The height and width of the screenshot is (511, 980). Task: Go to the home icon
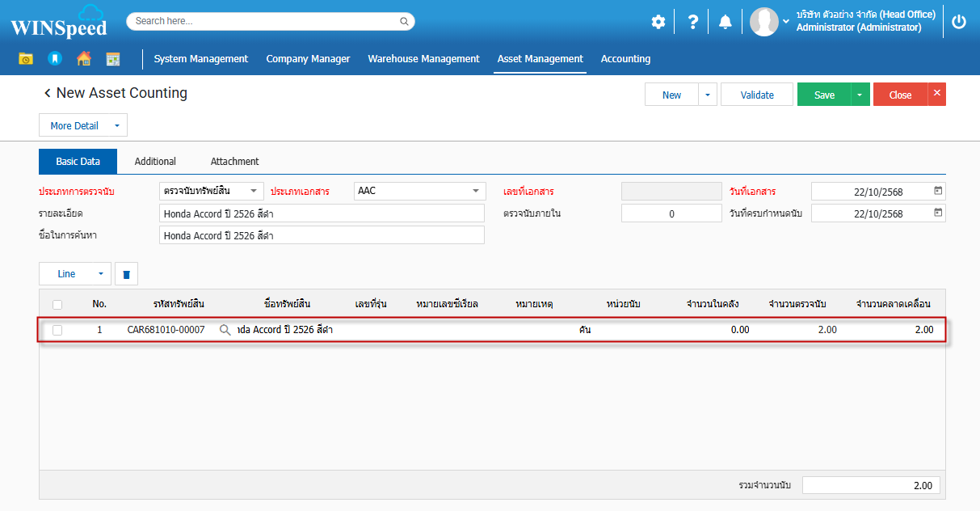[83, 59]
